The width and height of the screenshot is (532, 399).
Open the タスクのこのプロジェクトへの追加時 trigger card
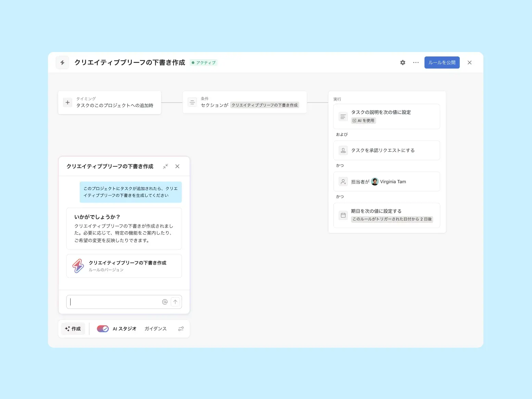pyautogui.click(x=110, y=102)
